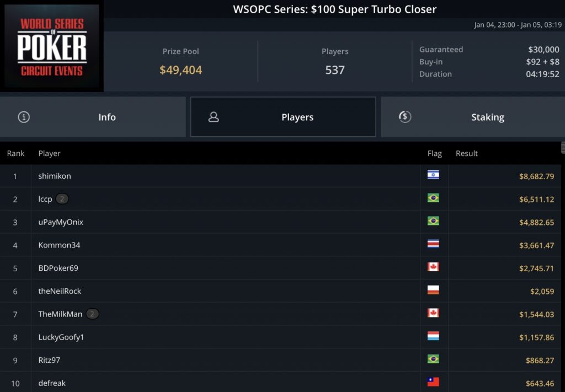Click shimikon's Israel flag icon
This screenshot has height=392, width=565.
coord(433,175)
